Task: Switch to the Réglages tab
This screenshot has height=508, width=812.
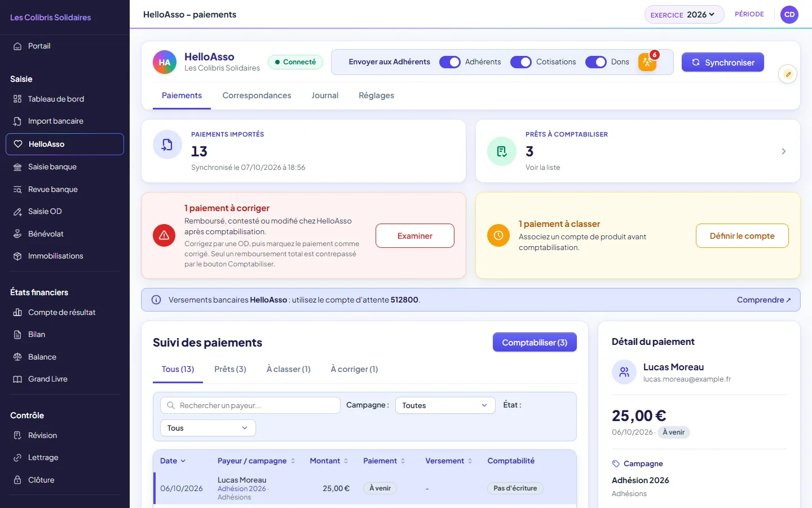Action: click(376, 95)
